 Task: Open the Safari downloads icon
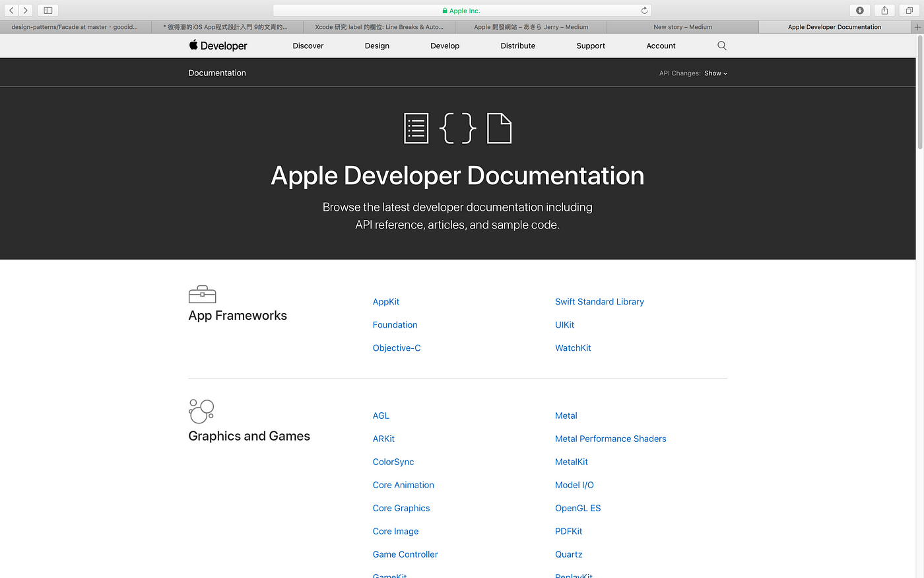pos(860,11)
